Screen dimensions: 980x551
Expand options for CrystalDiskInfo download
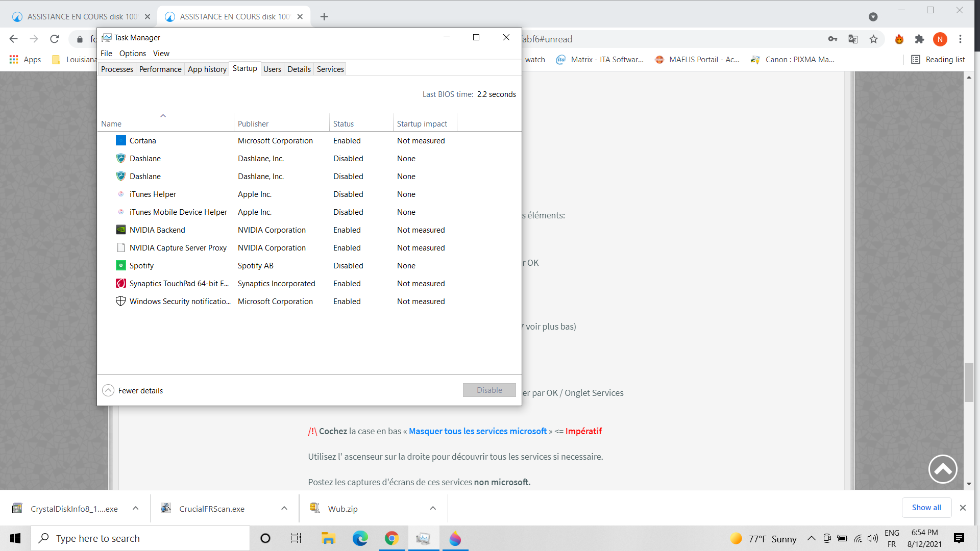135,508
